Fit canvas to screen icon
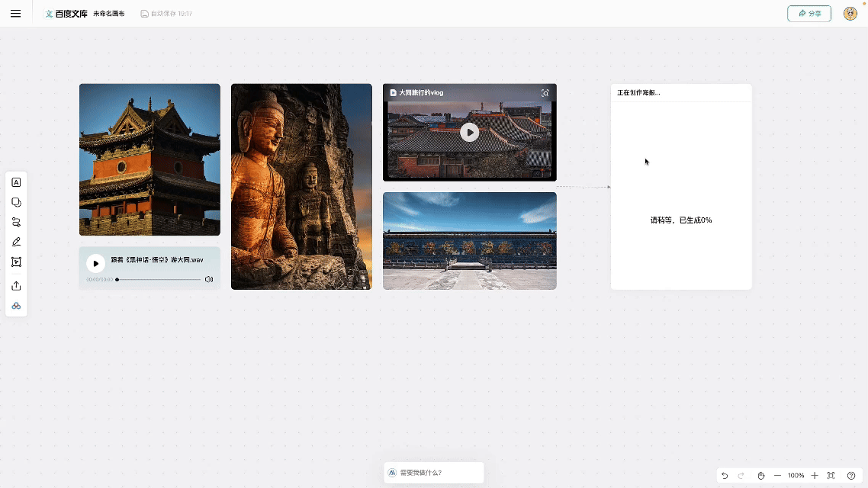 tap(831, 476)
